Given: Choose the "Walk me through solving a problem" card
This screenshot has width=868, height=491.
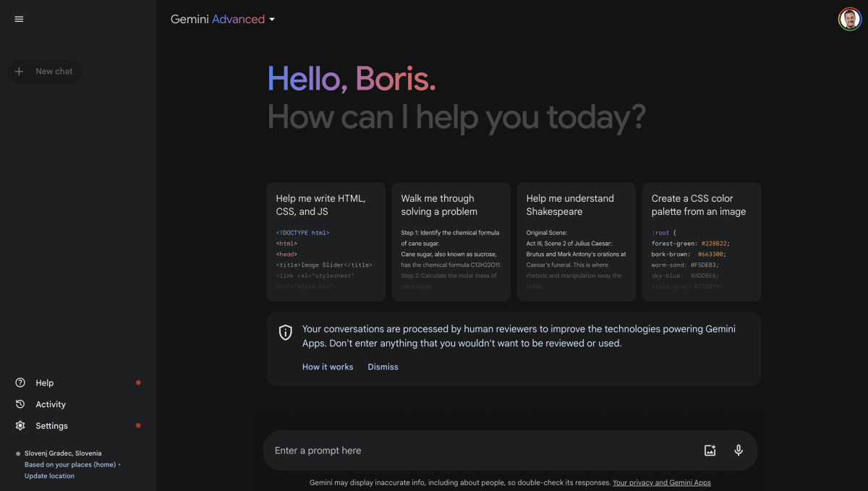Looking at the screenshot, I should pyautogui.click(x=451, y=242).
